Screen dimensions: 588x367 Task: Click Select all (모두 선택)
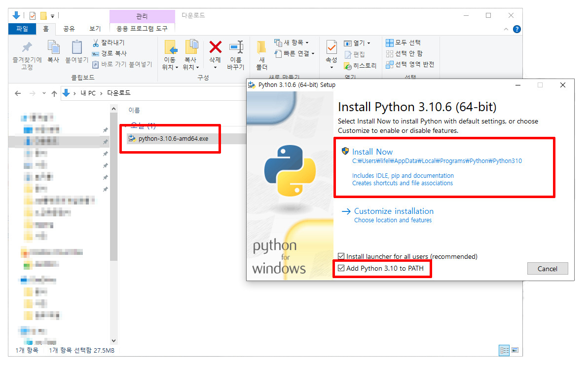(403, 42)
